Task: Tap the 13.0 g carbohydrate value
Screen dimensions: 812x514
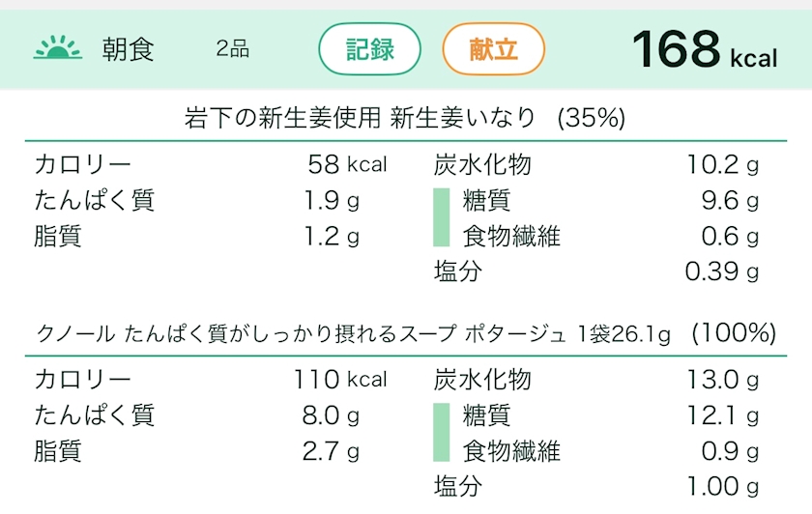Action: click(722, 380)
